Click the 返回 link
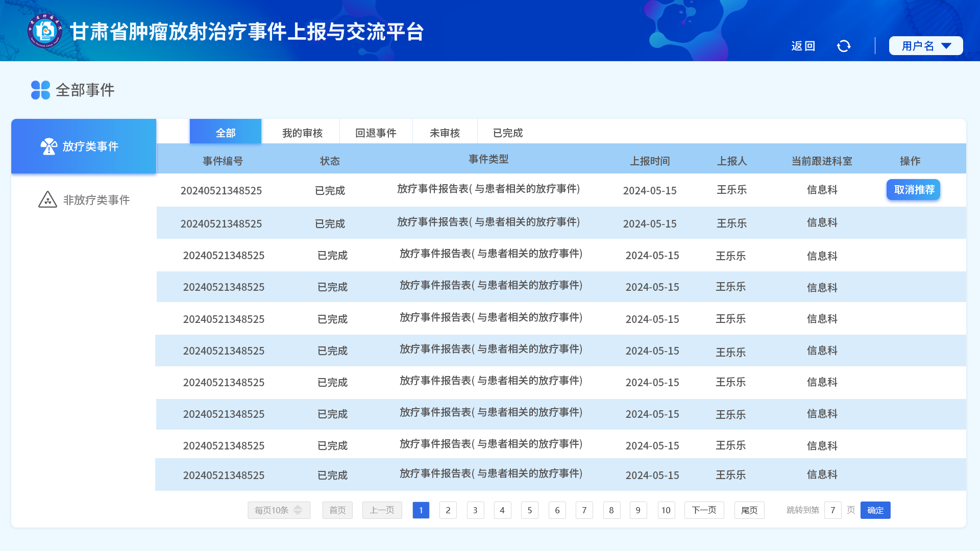980x551 pixels. click(803, 46)
